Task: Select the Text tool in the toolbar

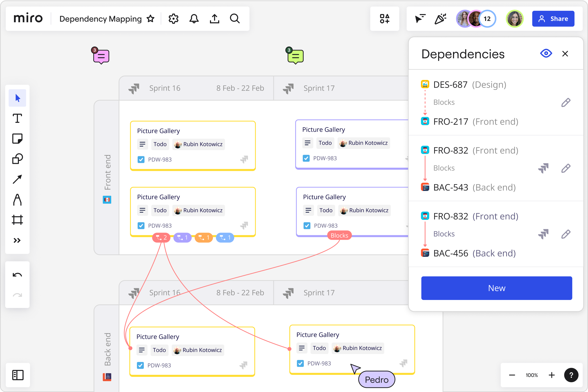Action: click(x=17, y=118)
